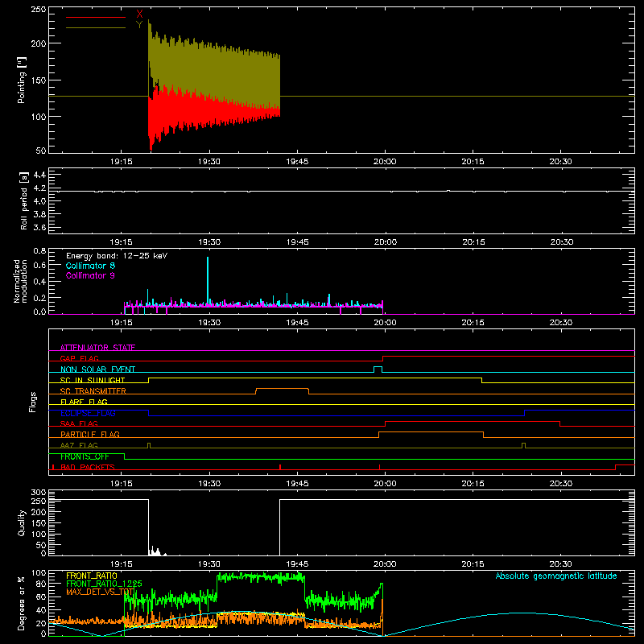Click '19:45' tick under modulation plot
Image resolution: width=644 pixels, height=644 pixels.
point(297,323)
